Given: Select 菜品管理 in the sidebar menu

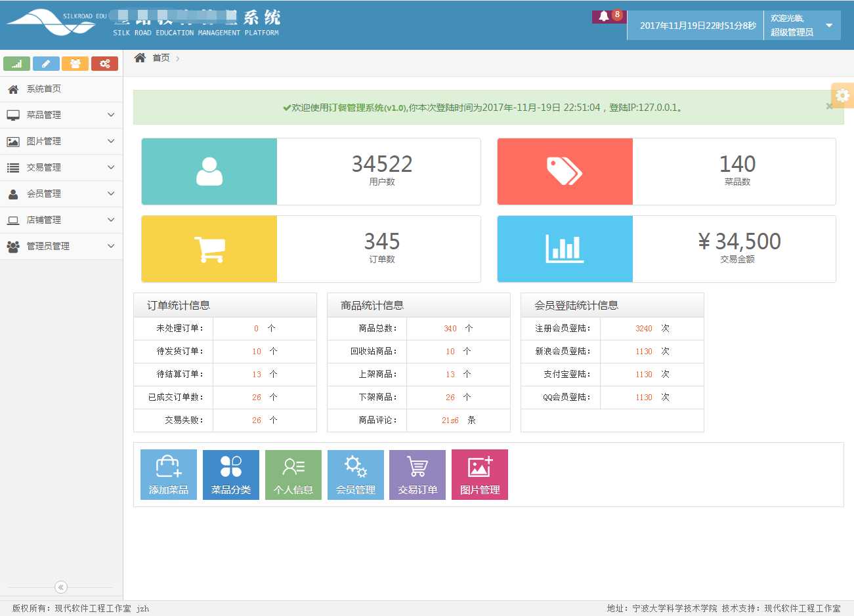Looking at the screenshot, I should 61,115.
